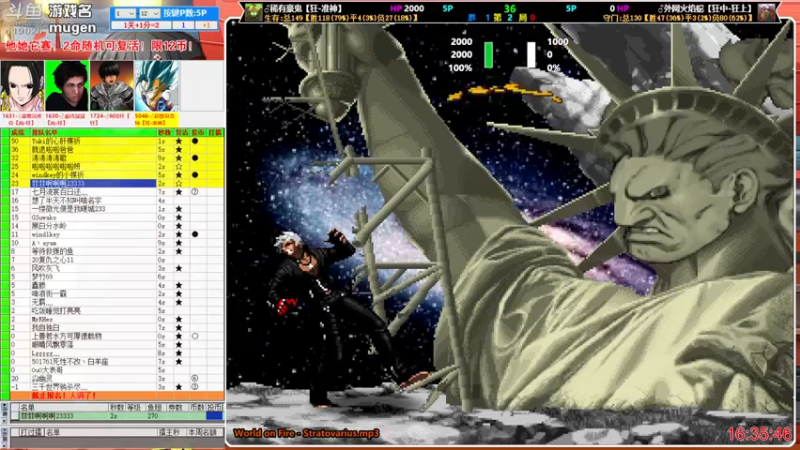Click the circled number in '七月凌寒白日还...' row
This screenshot has height=450, width=800.
[x=195, y=192]
